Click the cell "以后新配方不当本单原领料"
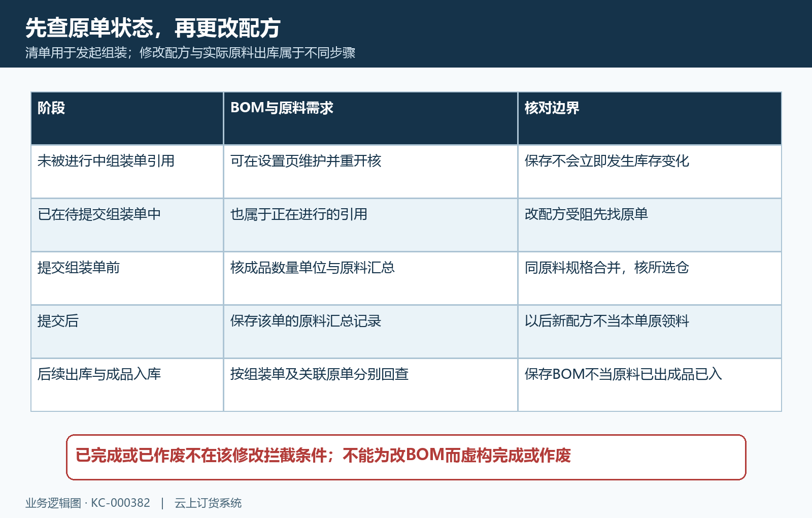 click(x=650, y=332)
